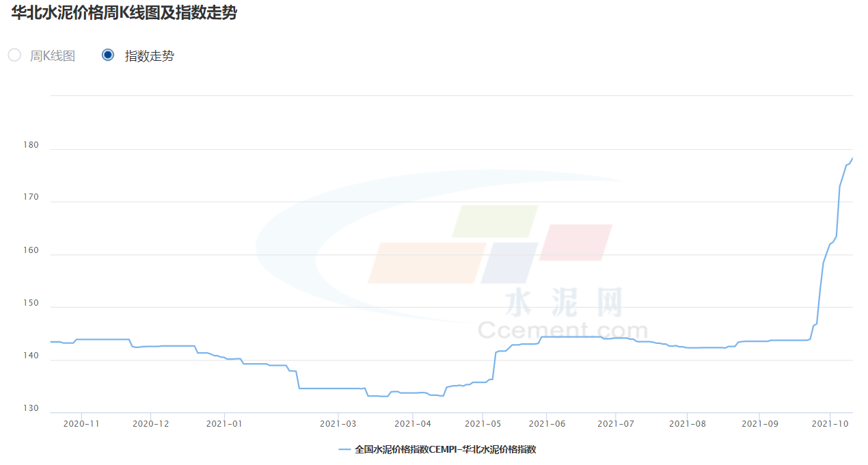Click y-axis value 140
Viewport: 868px width, 465px height.
pyautogui.click(x=31, y=356)
